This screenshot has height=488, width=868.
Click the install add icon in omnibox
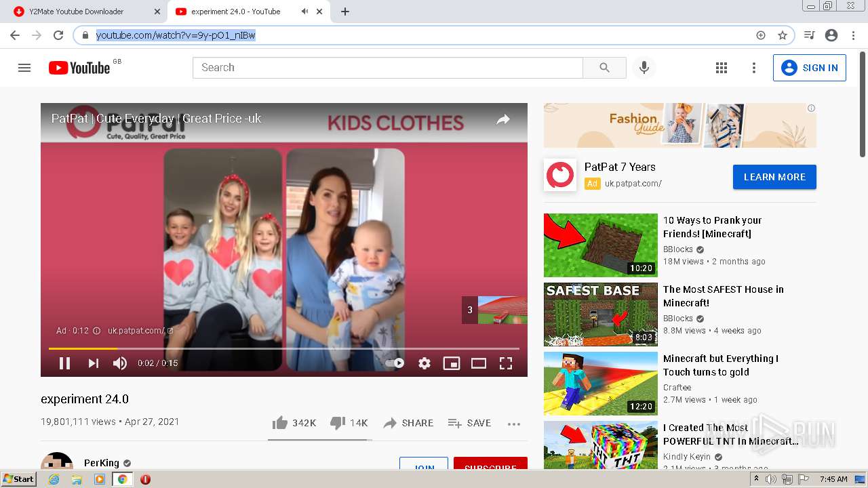[x=761, y=35]
